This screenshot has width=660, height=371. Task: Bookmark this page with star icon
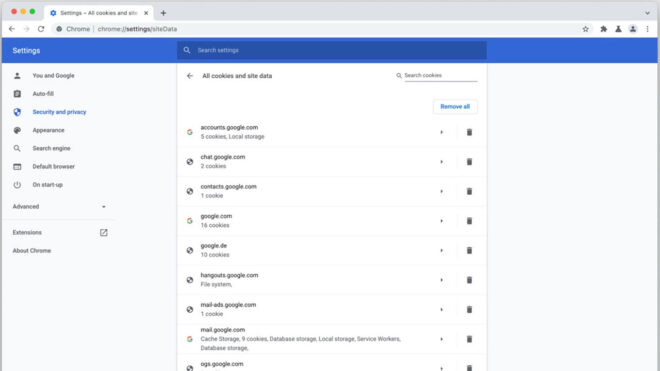585,29
